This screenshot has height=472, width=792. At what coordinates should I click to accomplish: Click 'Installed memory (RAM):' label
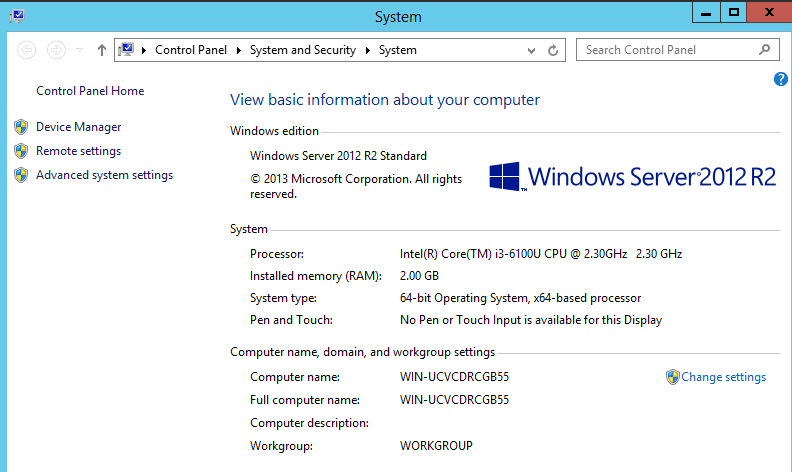[316, 276]
